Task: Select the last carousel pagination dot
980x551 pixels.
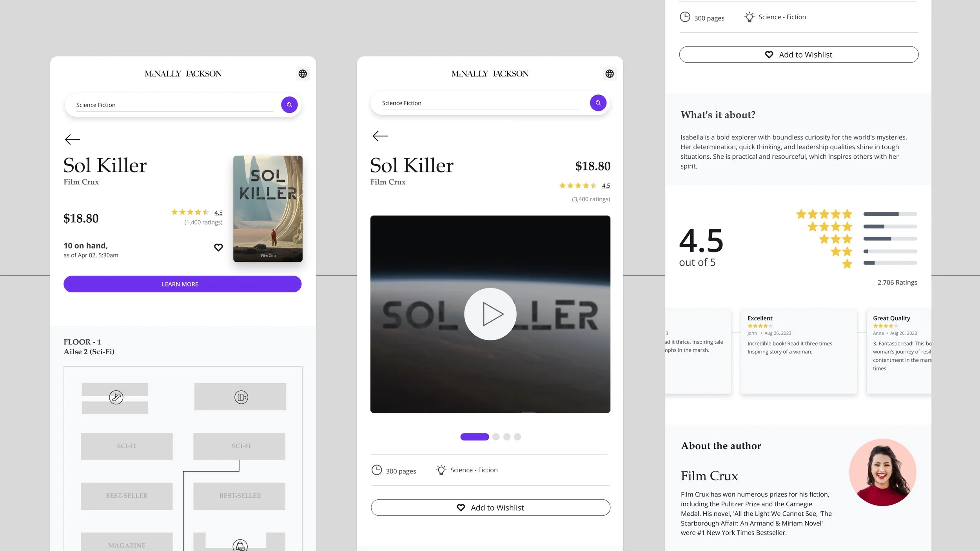Action: (x=517, y=437)
